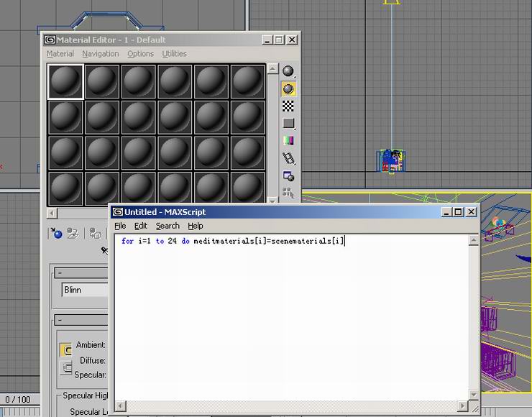Viewport: 532px width, 417px height.
Task: Toggle the Backlight icon in Material Editor
Action: [288, 89]
